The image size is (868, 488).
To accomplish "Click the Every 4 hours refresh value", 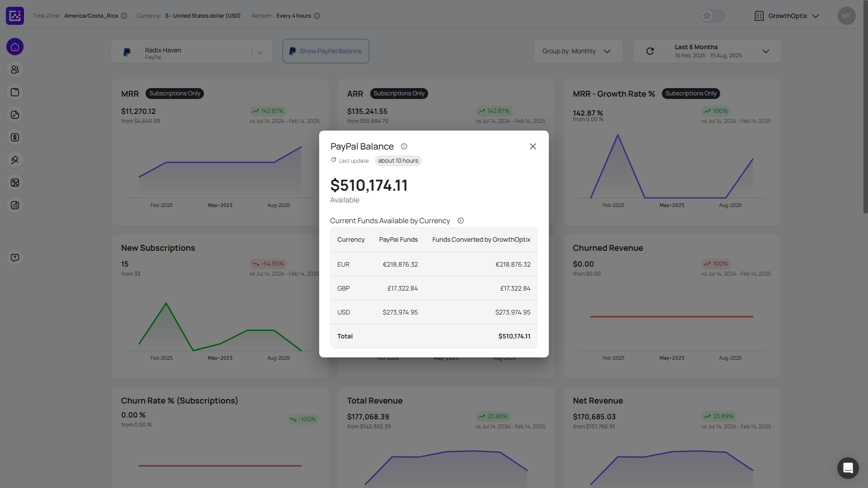I will pyautogui.click(x=294, y=16).
